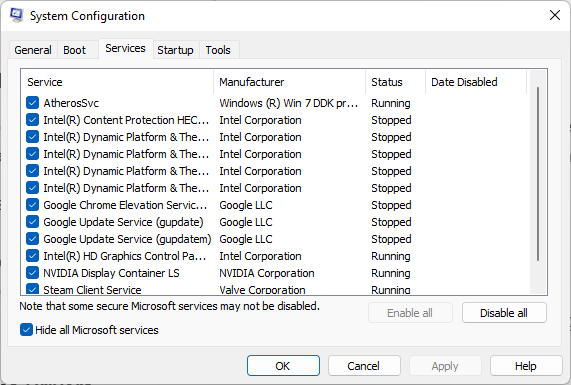This screenshot has width=571, height=385.
Task: Click the Cancel button
Action: [x=364, y=366]
